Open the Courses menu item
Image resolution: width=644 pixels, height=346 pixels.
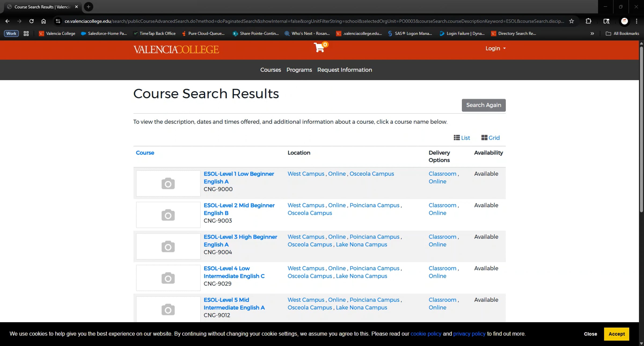click(x=270, y=70)
